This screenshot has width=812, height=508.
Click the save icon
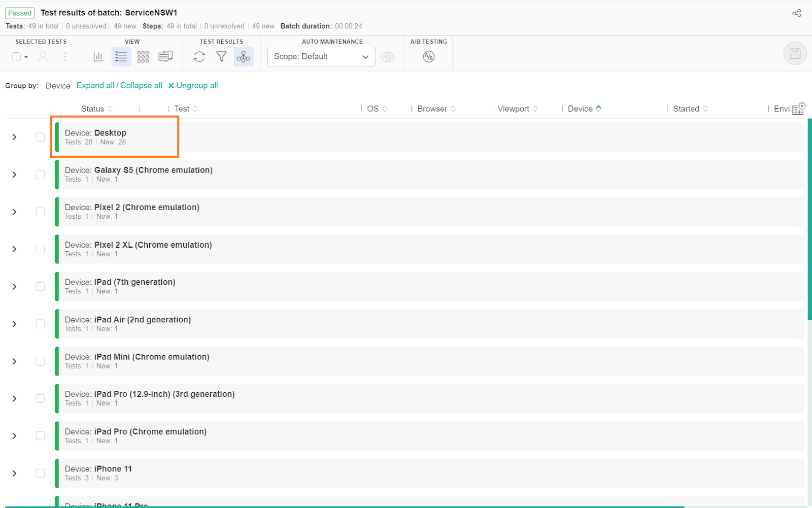pos(795,53)
